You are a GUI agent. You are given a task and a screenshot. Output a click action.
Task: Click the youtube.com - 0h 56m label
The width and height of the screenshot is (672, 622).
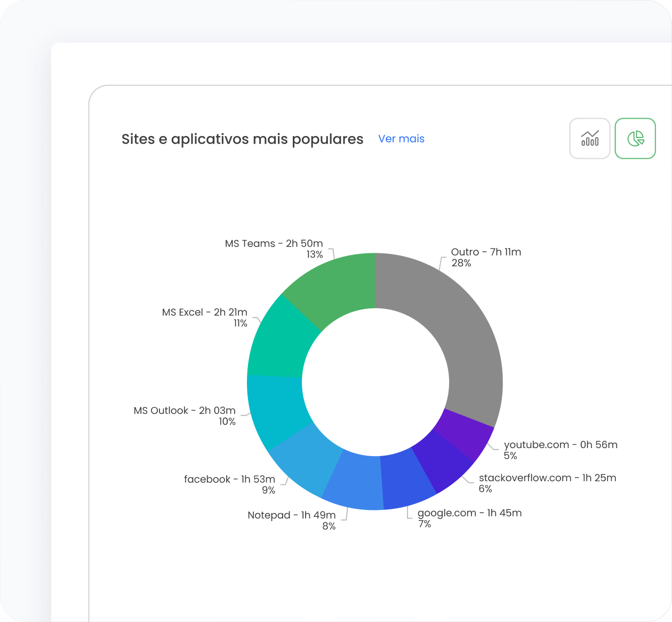(x=561, y=444)
